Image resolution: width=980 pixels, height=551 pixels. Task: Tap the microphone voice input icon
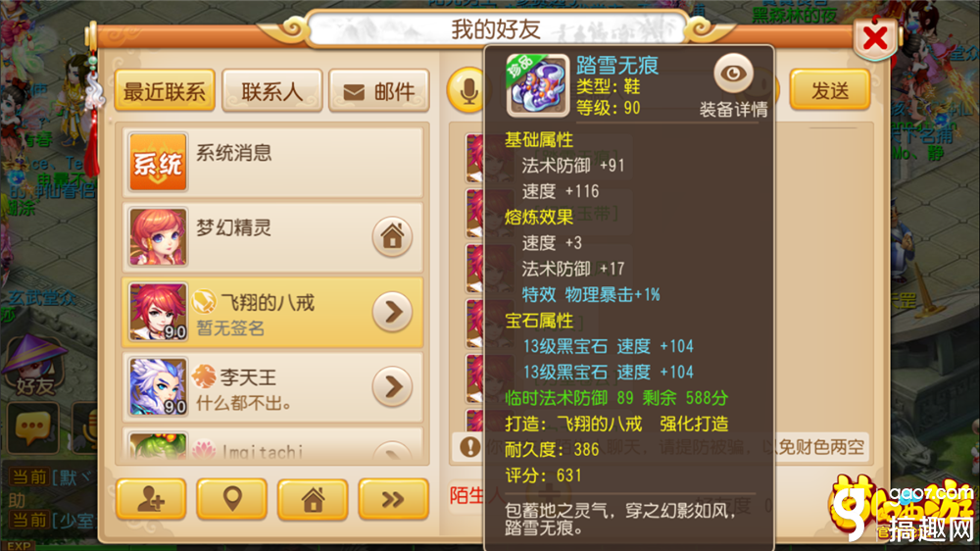click(466, 91)
